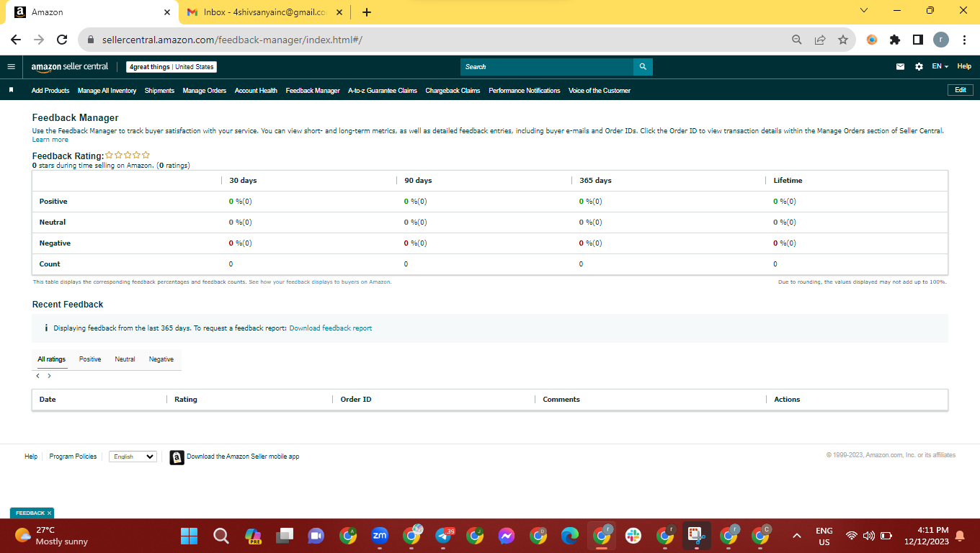Select the All ratings tab
The height and width of the screenshot is (553, 980).
(52, 359)
